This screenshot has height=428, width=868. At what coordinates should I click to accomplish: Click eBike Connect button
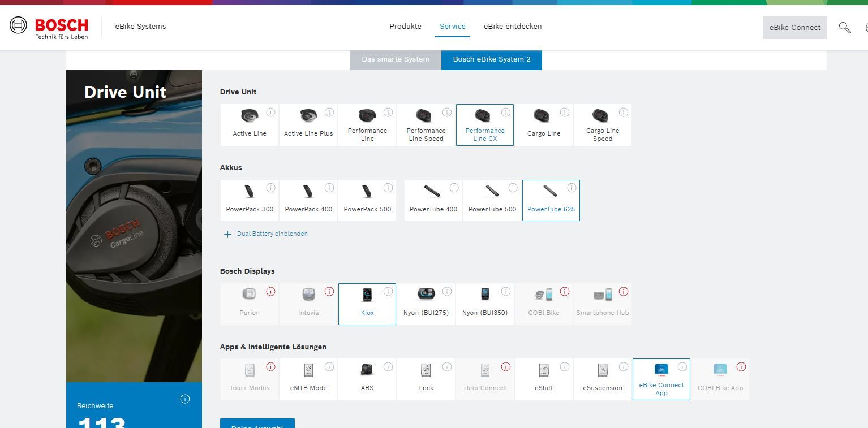[795, 27]
